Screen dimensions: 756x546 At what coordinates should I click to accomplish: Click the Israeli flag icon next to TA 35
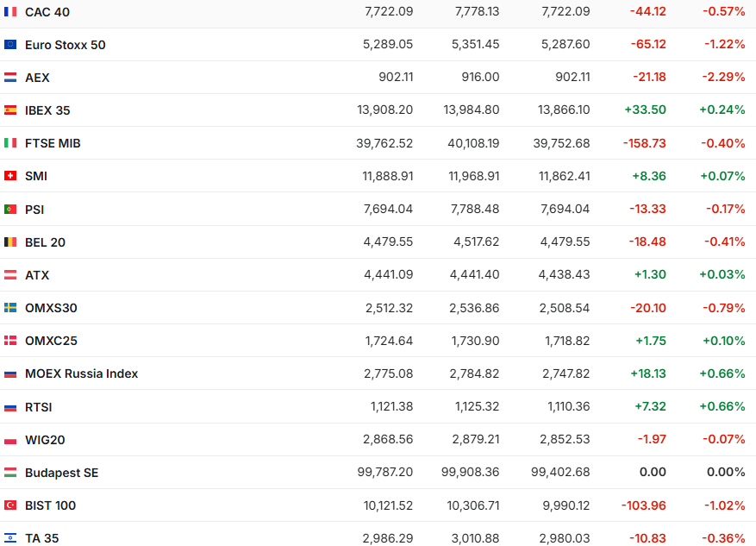click(10, 538)
